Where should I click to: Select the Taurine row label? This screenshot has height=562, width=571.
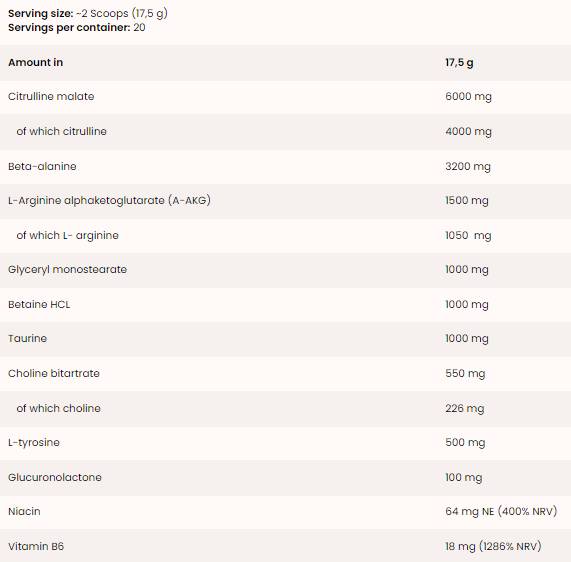point(27,338)
